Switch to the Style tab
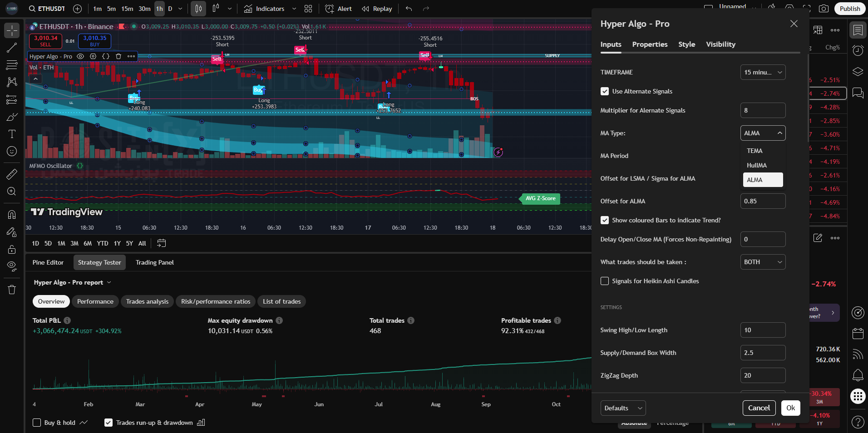The image size is (868, 433). (686, 44)
